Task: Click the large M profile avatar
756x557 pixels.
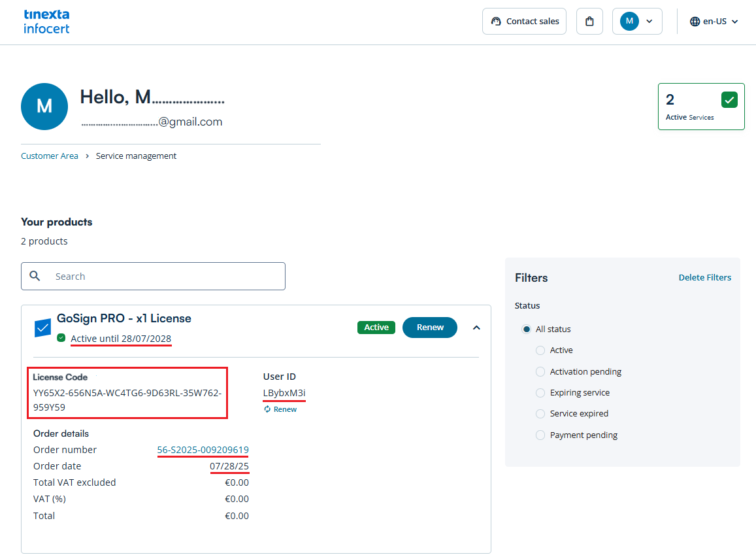Action: pos(44,107)
